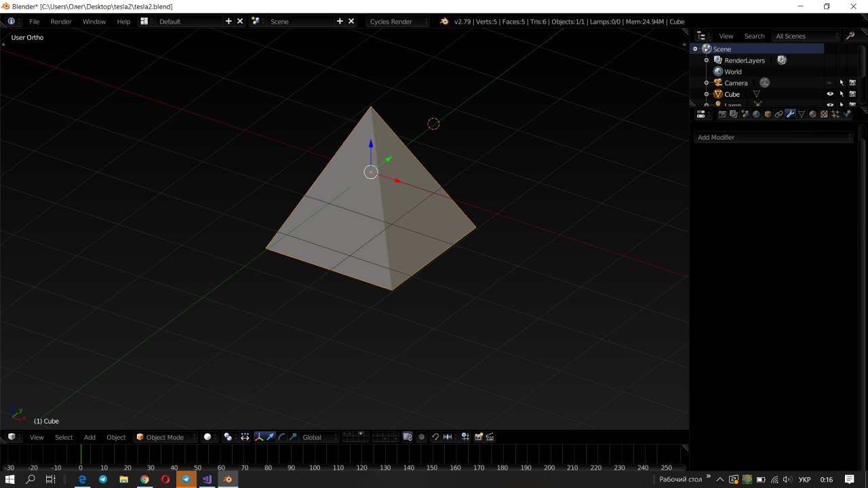Select the scale manipulator icon

[x=293, y=437]
